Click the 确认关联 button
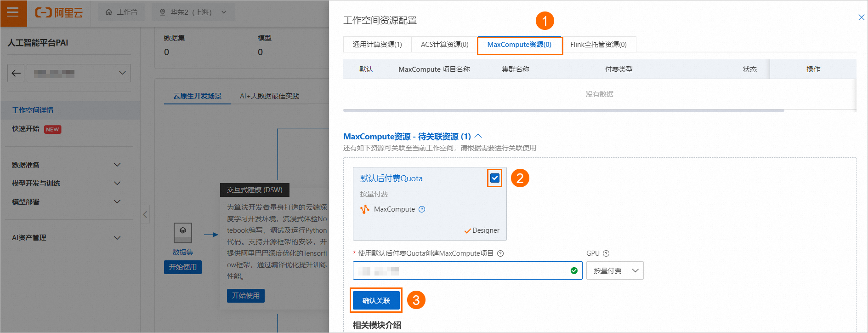This screenshot has width=868, height=333. (376, 300)
